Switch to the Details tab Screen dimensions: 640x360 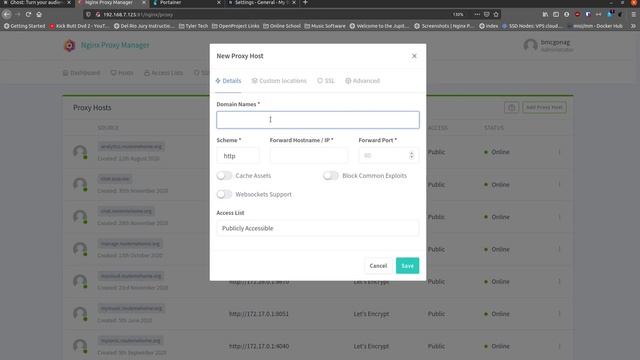pyautogui.click(x=228, y=81)
